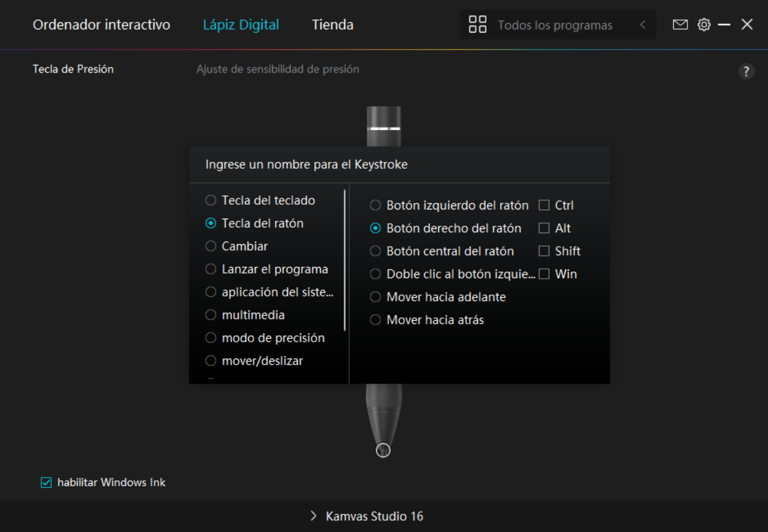
Task: Choose Botón izquierdo del ratón option
Action: [375, 205]
